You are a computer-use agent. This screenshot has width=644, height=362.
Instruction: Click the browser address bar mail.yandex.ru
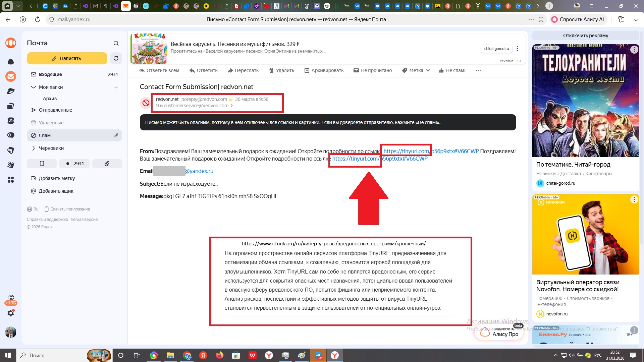pos(74,19)
